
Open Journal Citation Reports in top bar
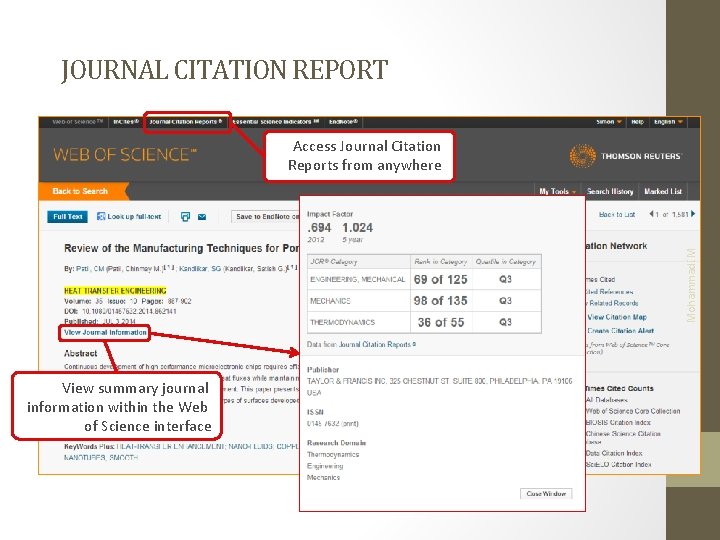click(186, 122)
